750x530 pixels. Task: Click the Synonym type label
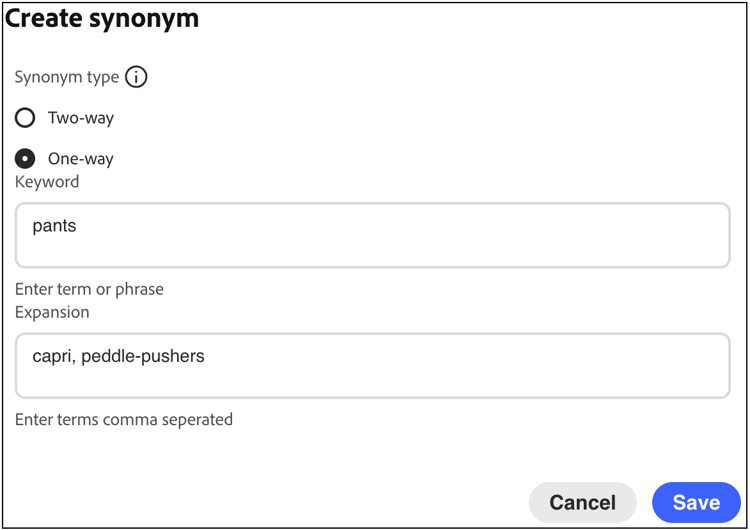(x=67, y=77)
